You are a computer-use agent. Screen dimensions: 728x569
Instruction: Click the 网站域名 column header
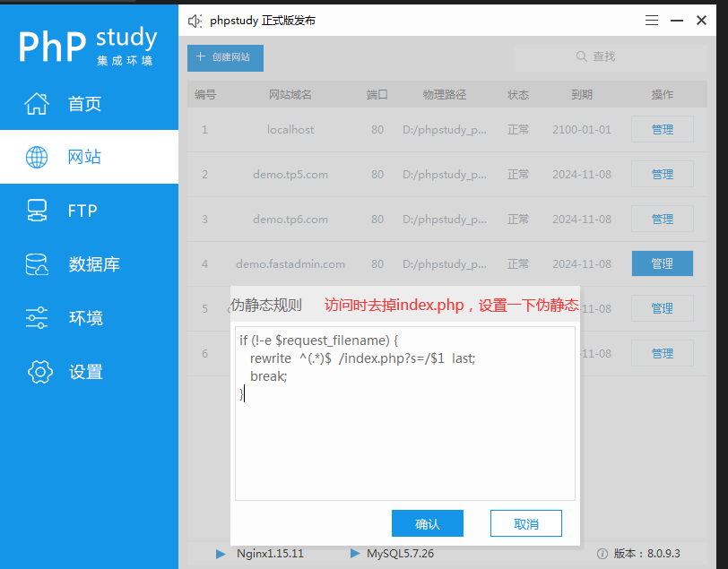click(290, 95)
